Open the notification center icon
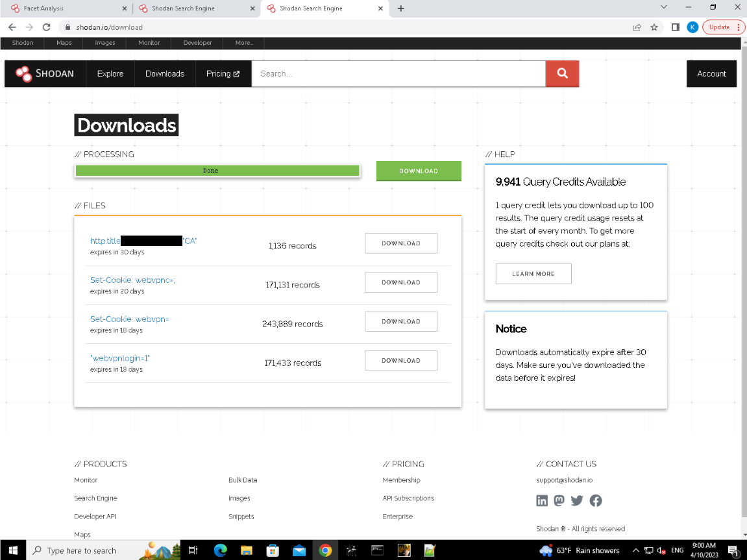Viewport: 747px width, 560px height. [733, 550]
